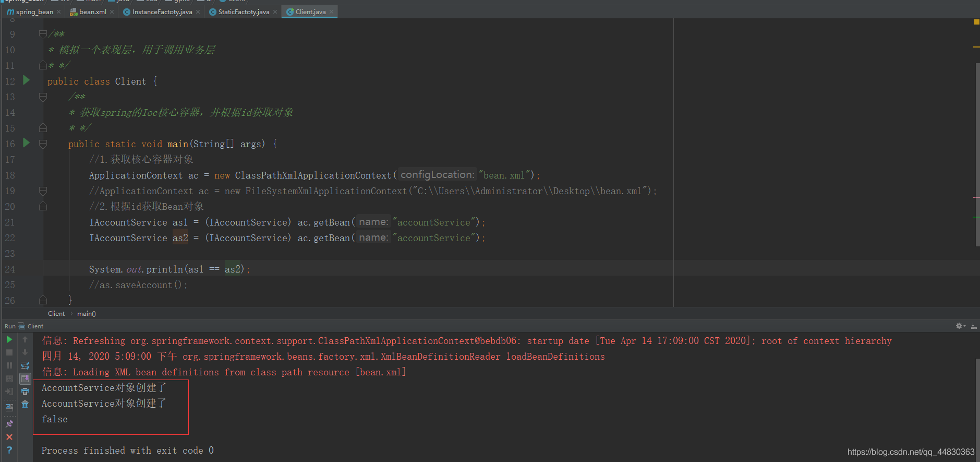Run main method from line 16 gutter
The height and width of the screenshot is (462, 980).
(26, 143)
